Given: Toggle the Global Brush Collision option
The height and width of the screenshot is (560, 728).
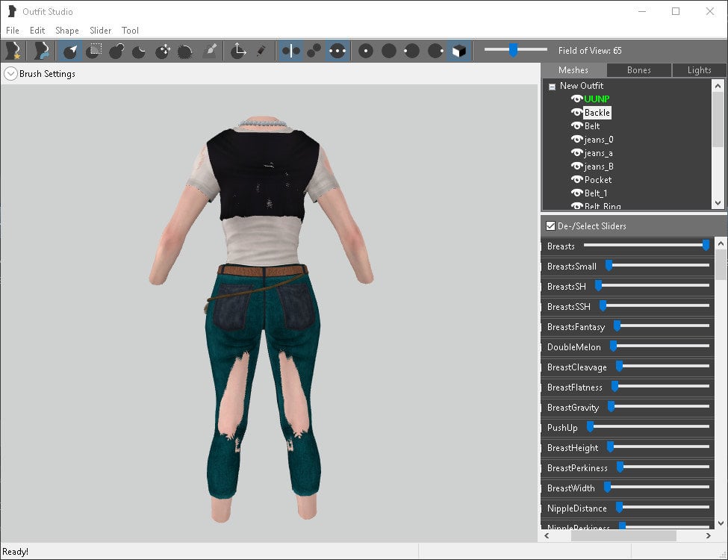Looking at the screenshot, I should coord(337,51).
